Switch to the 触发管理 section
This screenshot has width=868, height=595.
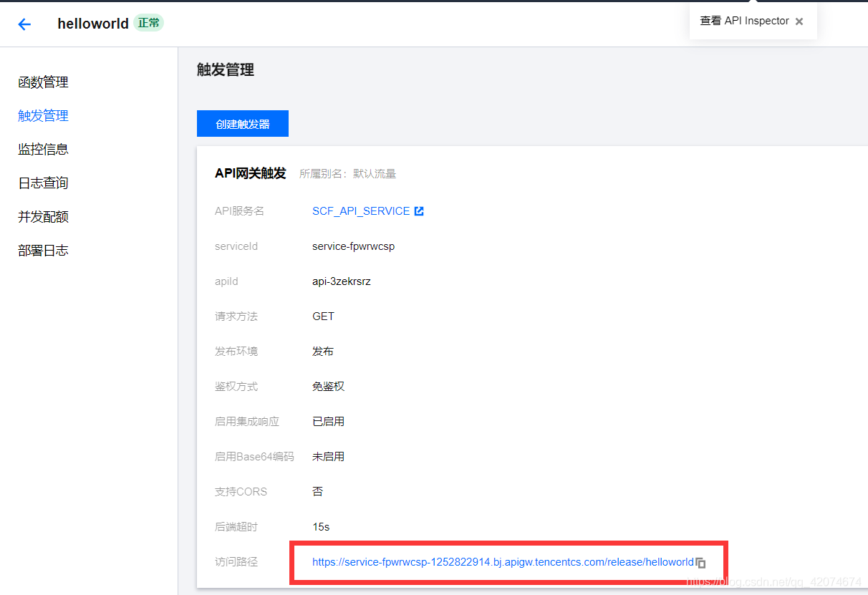[44, 115]
